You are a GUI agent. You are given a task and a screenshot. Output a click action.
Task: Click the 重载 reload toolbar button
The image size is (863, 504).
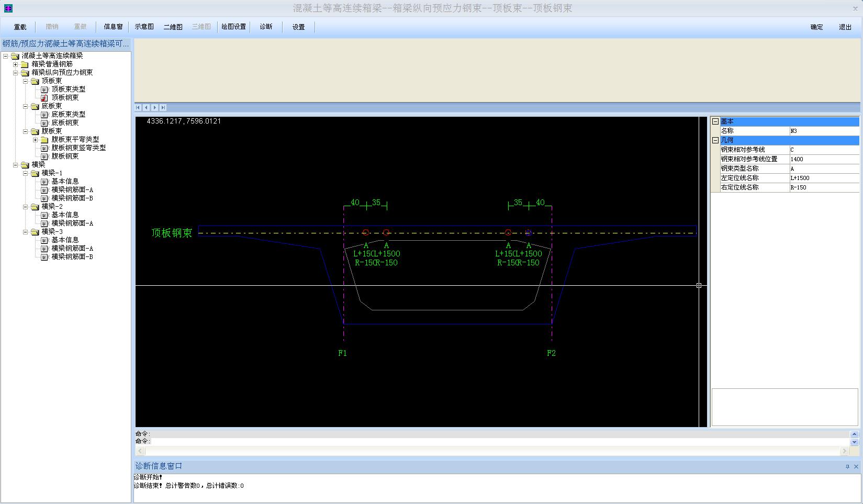pyautogui.click(x=20, y=27)
